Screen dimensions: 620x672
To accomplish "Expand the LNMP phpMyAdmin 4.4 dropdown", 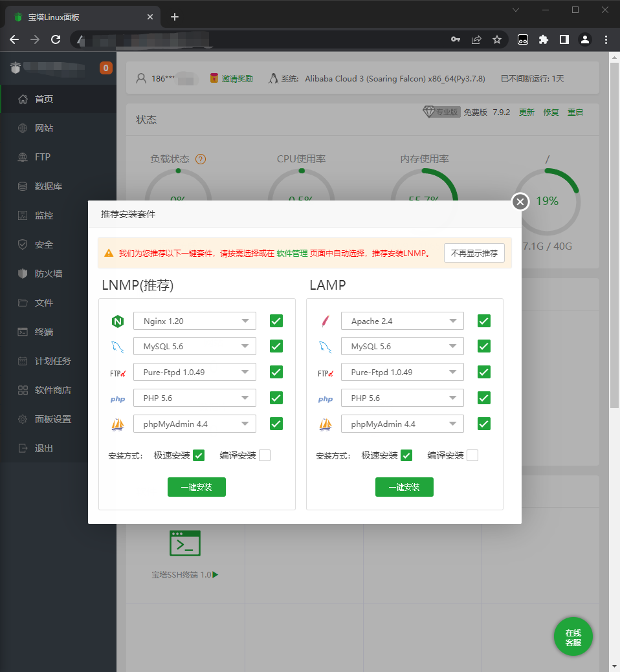I will tap(195, 424).
